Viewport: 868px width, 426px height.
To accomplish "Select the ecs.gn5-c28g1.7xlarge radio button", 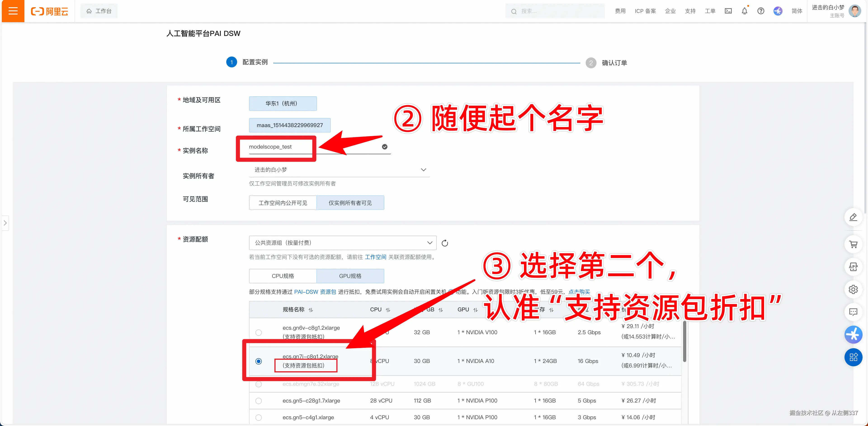I will [x=258, y=401].
